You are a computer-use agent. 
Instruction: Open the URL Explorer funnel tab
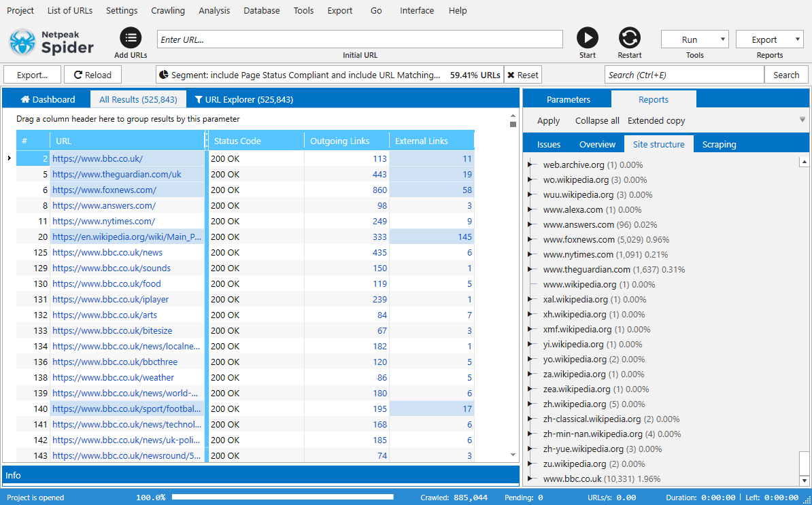[243, 99]
